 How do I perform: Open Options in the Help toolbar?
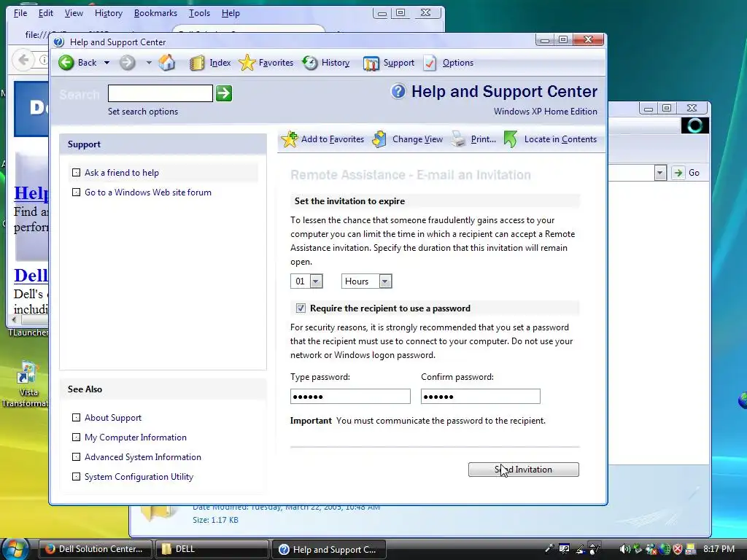(449, 63)
